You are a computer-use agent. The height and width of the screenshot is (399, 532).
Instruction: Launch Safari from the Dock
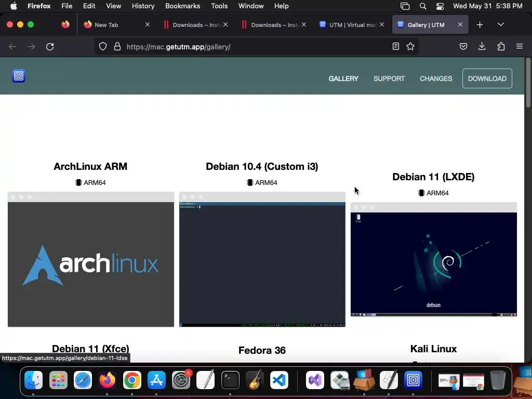point(83,380)
